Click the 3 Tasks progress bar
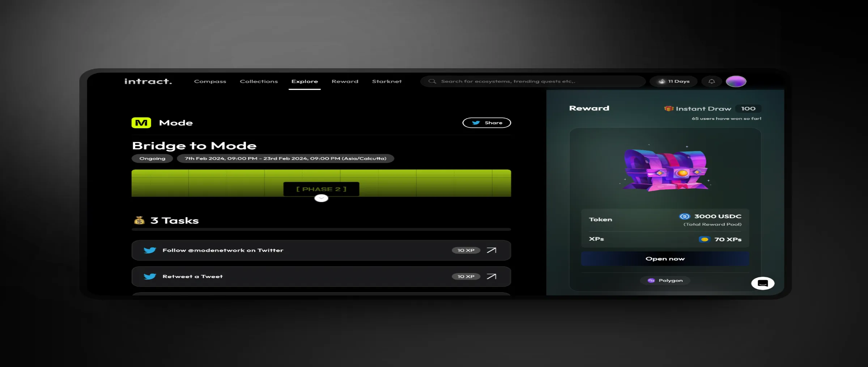 pyautogui.click(x=321, y=229)
